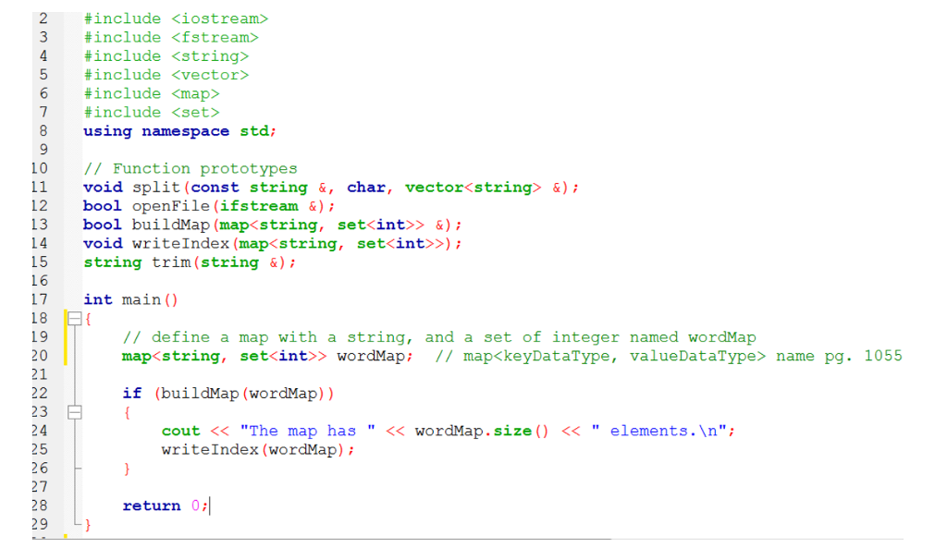The height and width of the screenshot is (560, 947).
Task: Click the 'pg. 1055' comment text
Action: tap(863, 356)
